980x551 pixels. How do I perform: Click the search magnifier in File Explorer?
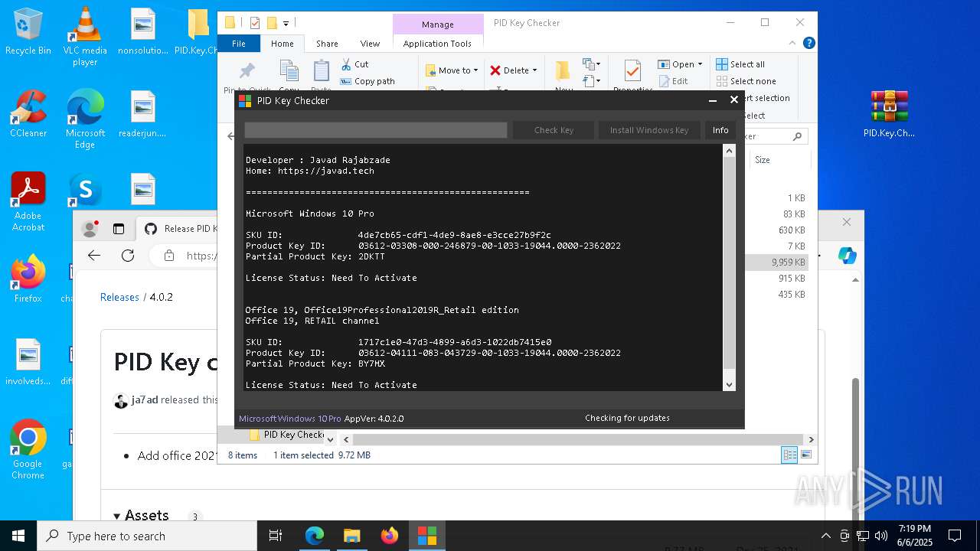pyautogui.click(x=797, y=136)
